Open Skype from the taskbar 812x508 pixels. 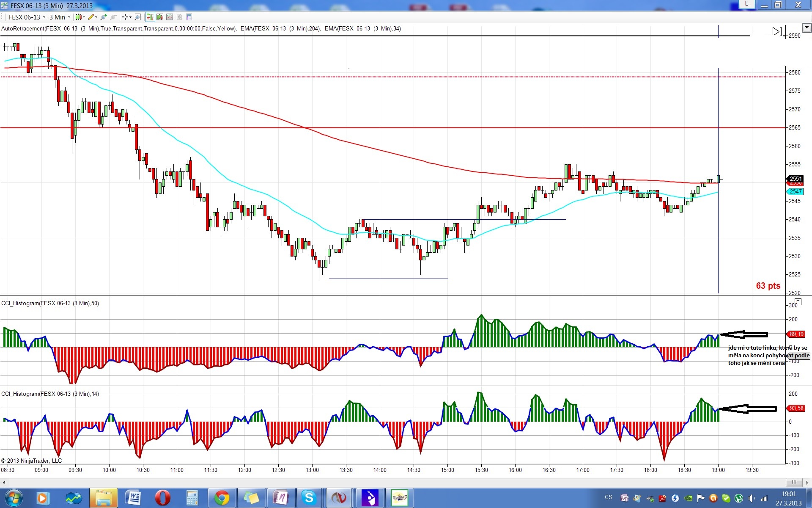coord(309,498)
